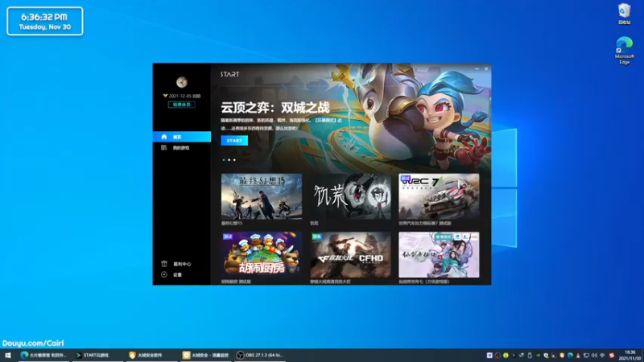The height and width of the screenshot is (362, 644).
Task: Open the 我的游戏 my games tab
Action: click(182, 148)
